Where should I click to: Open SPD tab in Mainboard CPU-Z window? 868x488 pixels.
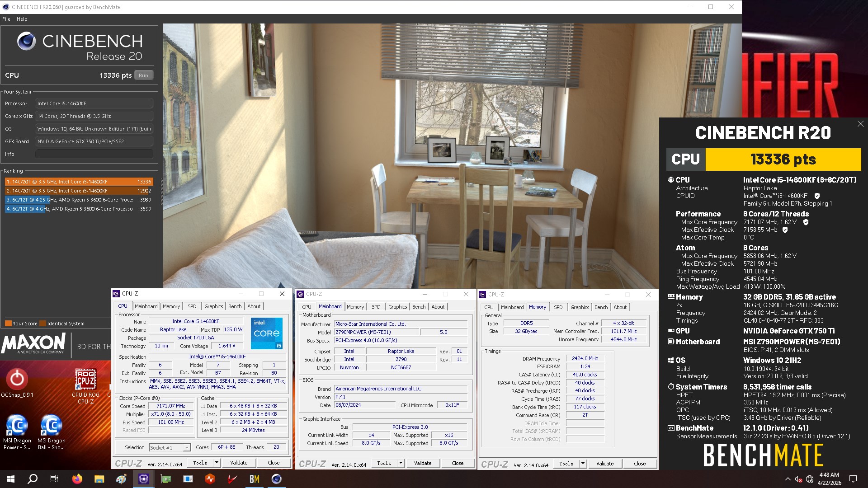coord(376,307)
